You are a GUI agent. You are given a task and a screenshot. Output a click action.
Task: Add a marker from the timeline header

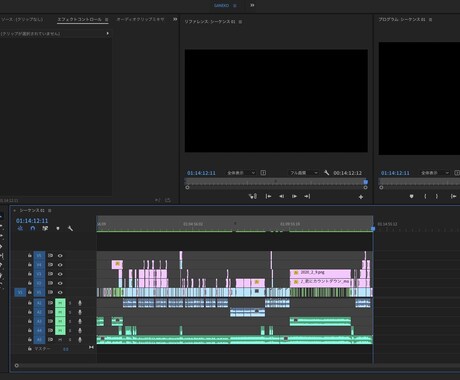point(58,228)
